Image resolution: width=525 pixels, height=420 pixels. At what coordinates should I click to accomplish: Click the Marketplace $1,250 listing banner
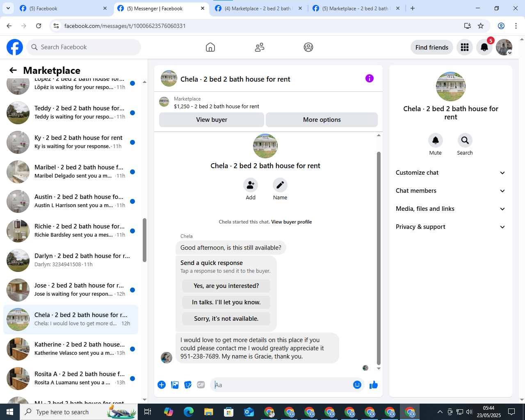click(268, 103)
